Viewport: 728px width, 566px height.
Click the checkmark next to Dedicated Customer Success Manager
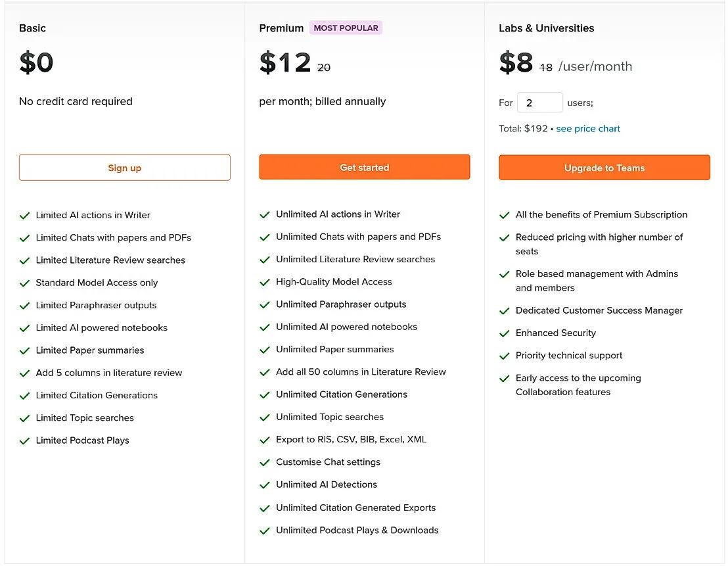(504, 310)
